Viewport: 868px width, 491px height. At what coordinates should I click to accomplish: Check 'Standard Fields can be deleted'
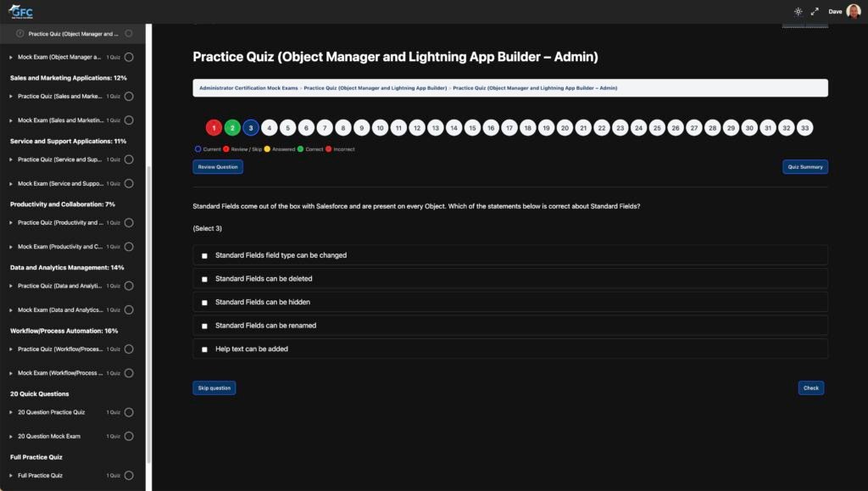coord(204,279)
